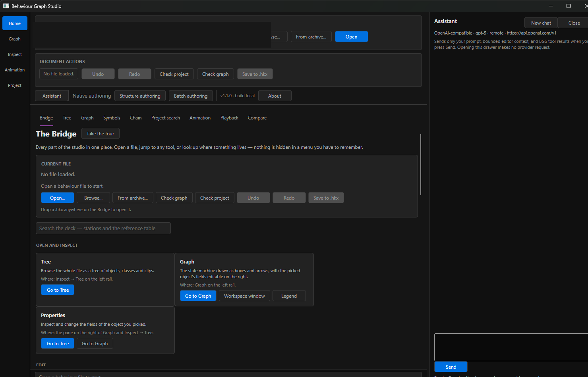Run Check project under Document Actions
The image size is (588, 377).
pyautogui.click(x=174, y=74)
